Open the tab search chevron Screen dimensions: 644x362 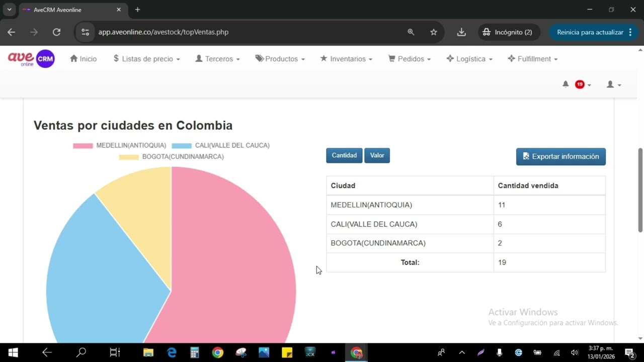pyautogui.click(x=9, y=10)
